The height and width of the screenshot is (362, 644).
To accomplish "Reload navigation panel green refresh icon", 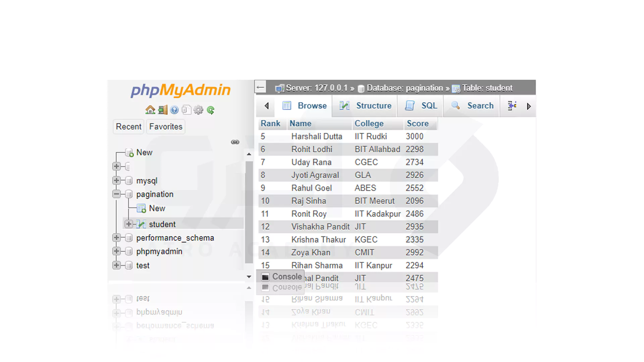I will click(x=211, y=110).
